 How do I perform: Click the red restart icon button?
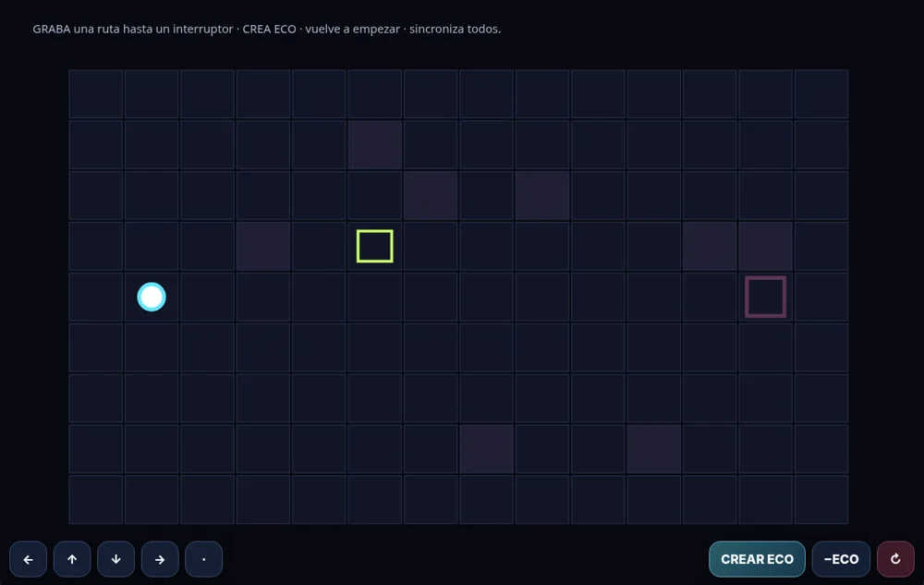click(895, 559)
